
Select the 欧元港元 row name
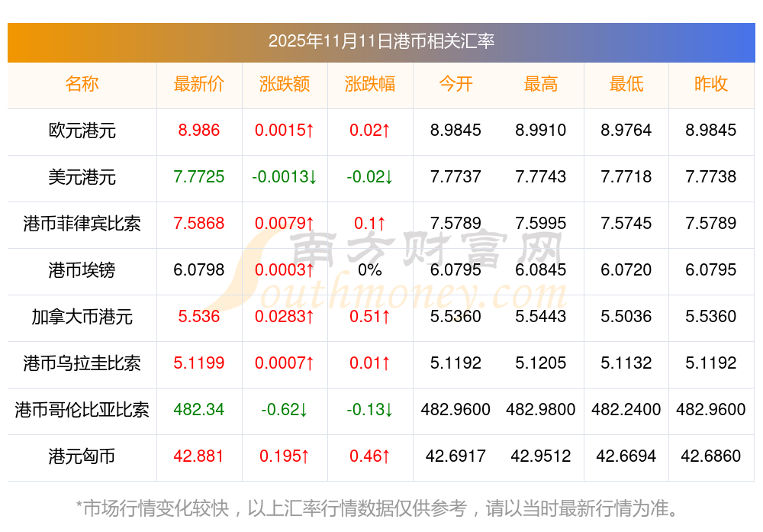(x=82, y=131)
